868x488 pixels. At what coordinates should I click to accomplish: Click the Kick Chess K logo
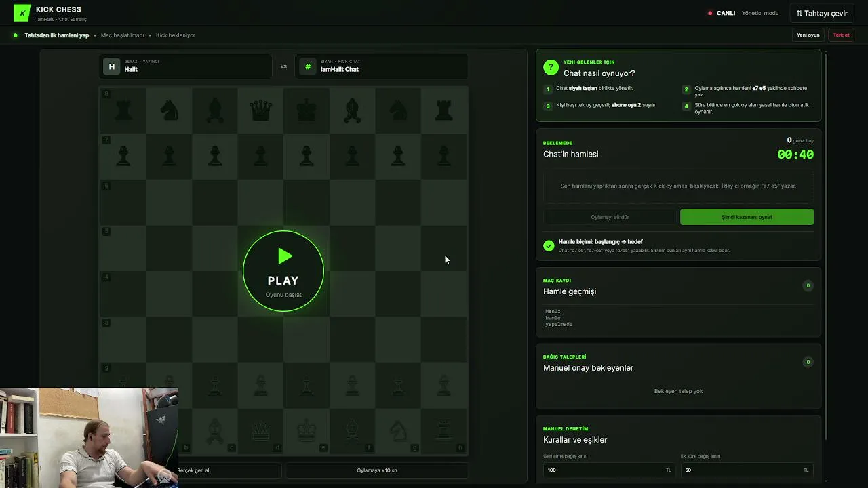click(22, 13)
